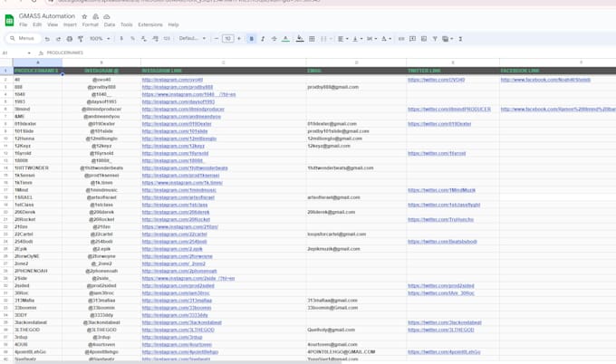Open the font family Default dropdown
This screenshot has width=616, height=364.
pyautogui.click(x=192, y=38)
